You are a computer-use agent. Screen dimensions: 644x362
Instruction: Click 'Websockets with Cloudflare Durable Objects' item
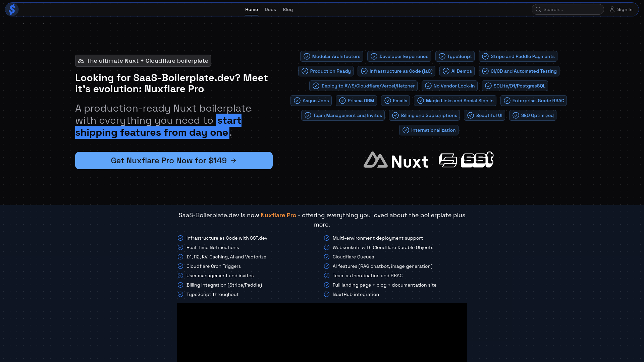point(383,247)
